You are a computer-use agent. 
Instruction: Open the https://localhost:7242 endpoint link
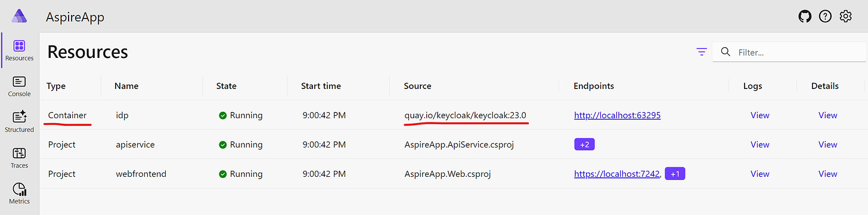click(x=616, y=174)
